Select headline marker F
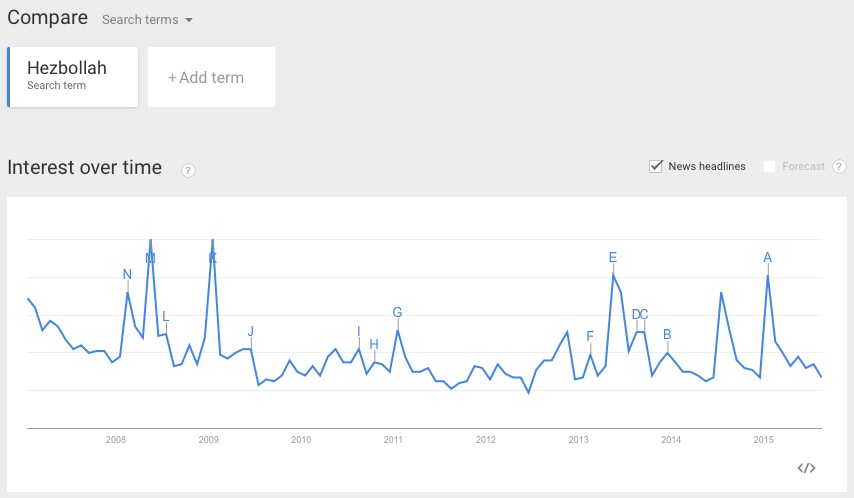854x498 pixels. pyautogui.click(x=590, y=336)
